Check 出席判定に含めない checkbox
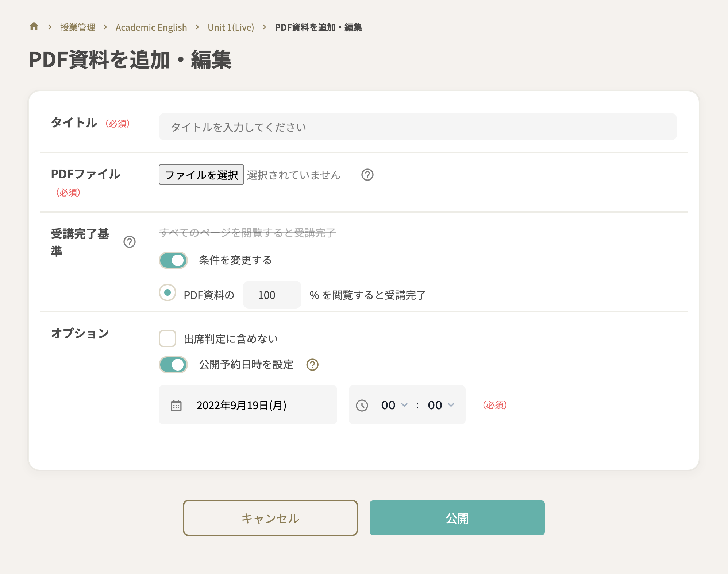Screen dimensions: 728x574 (x=167, y=339)
